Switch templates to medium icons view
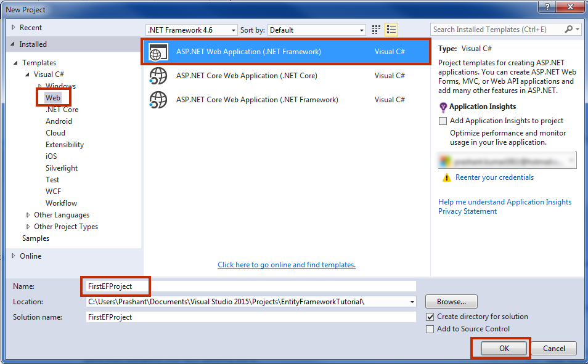588x364 pixels. 376,30
